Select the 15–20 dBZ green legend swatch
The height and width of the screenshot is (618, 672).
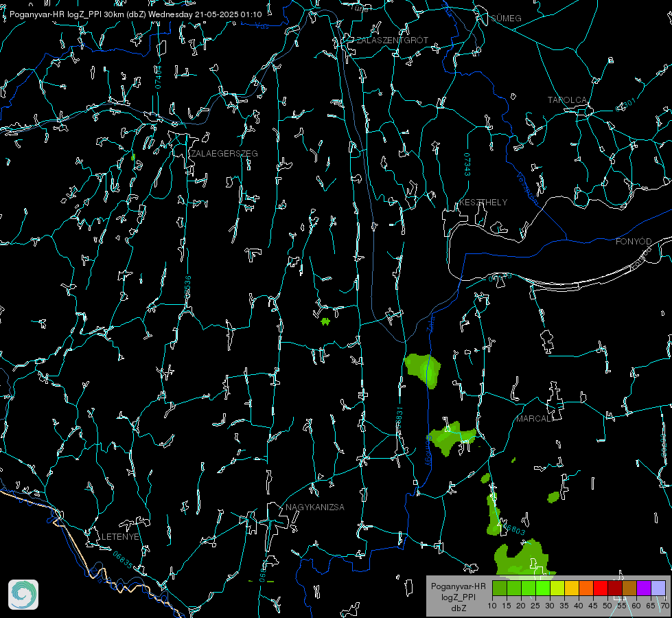coord(514,588)
